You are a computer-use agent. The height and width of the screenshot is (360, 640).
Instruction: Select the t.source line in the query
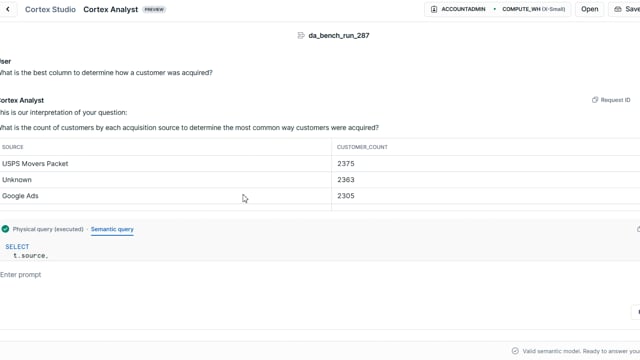coord(31,256)
